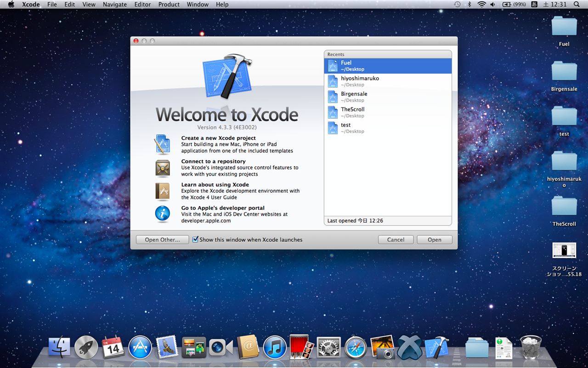Open the Navigate menu
The width and height of the screenshot is (588, 368).
(x=115, y=4)
